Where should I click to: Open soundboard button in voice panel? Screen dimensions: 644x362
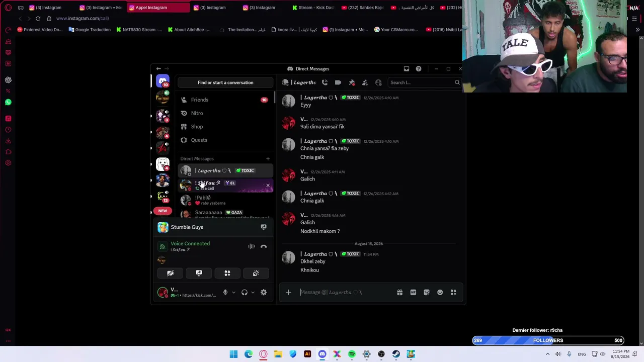pos(256,273)
